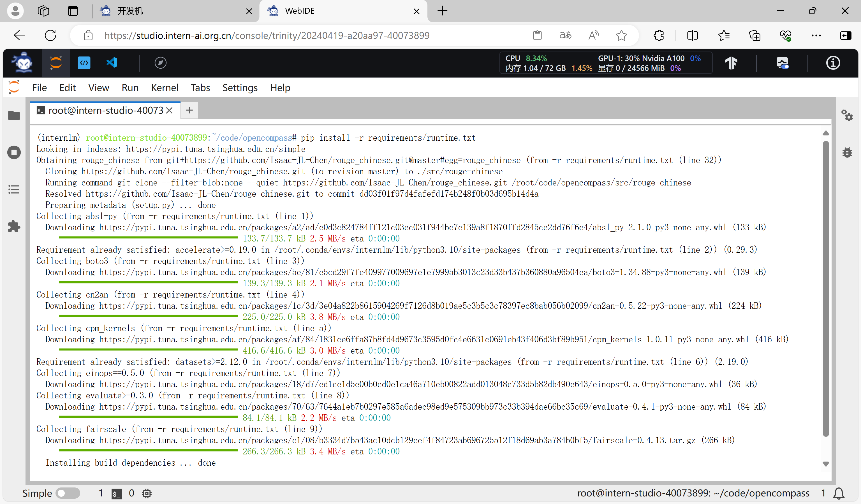Open the View menu
Viewport: 861px width, 504px height.
pyautogui.click(x=98, y=87)
